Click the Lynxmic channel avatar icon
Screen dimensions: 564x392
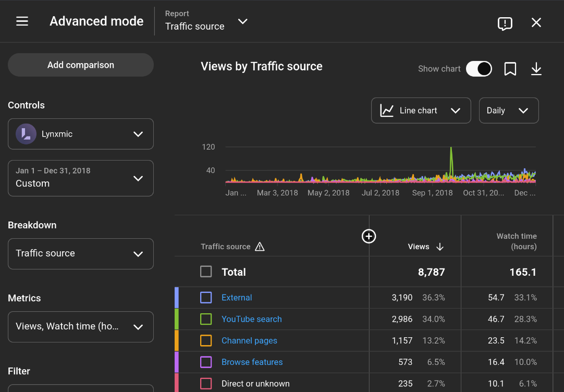[x=26, y=134]
